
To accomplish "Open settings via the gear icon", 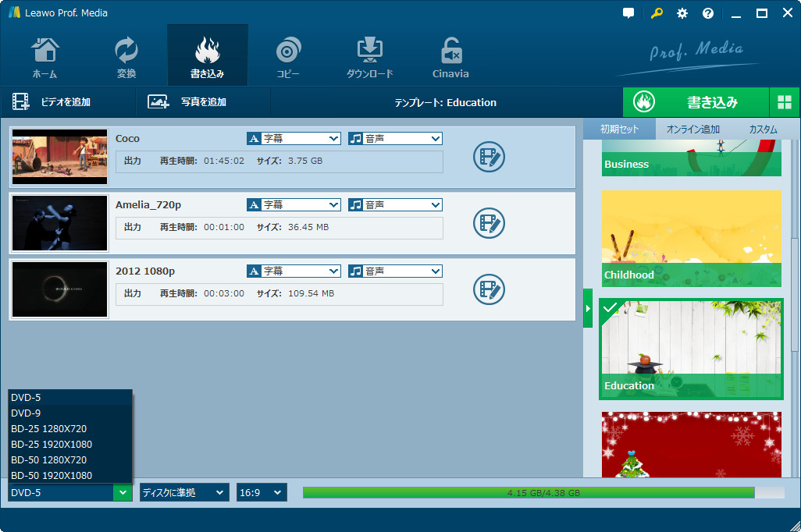I will pos(682,13).
